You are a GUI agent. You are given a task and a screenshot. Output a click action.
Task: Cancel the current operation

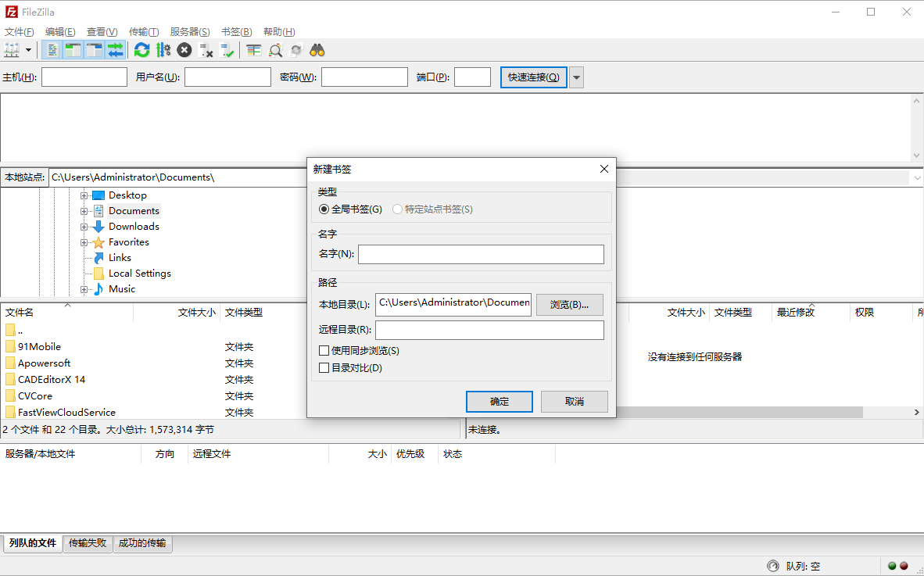click(184, 49)
